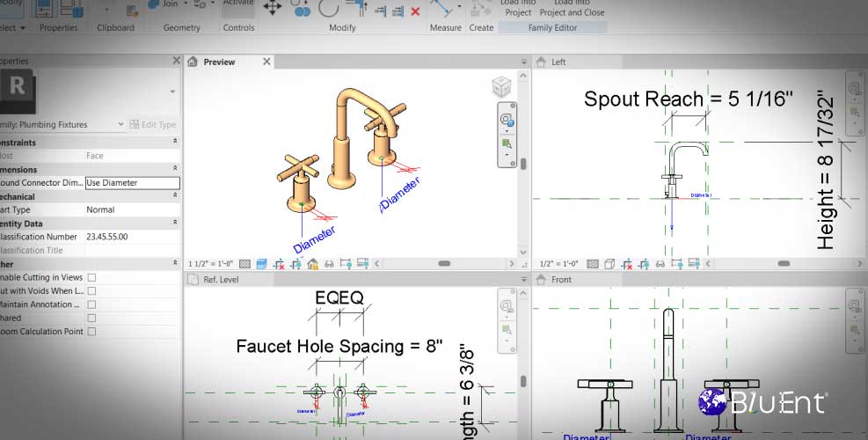Toggle Maintain Annotation Orientation checkbox

91,304
